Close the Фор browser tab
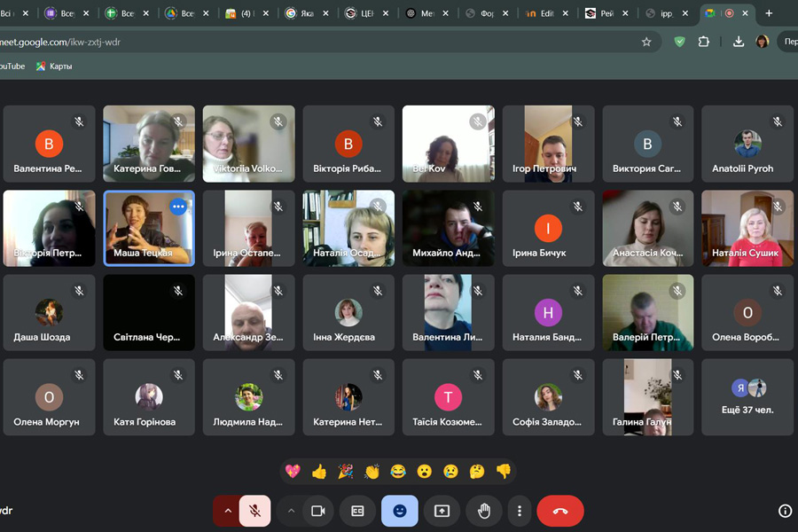Image resolution: width=798 pixels, height=532 pixels. coord(505,14)
